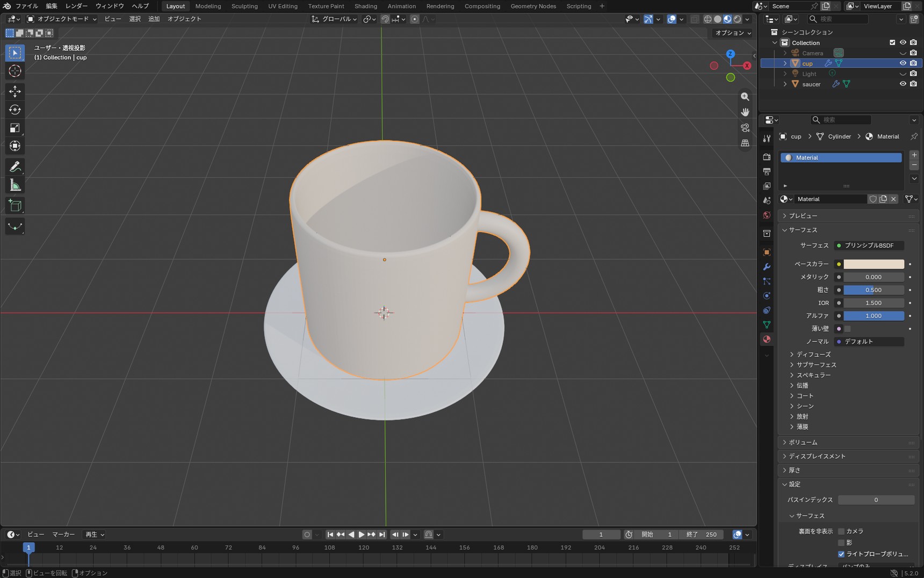
Task: Open the 追加 menu in viewport header
Action: click(x=154, y=19)
